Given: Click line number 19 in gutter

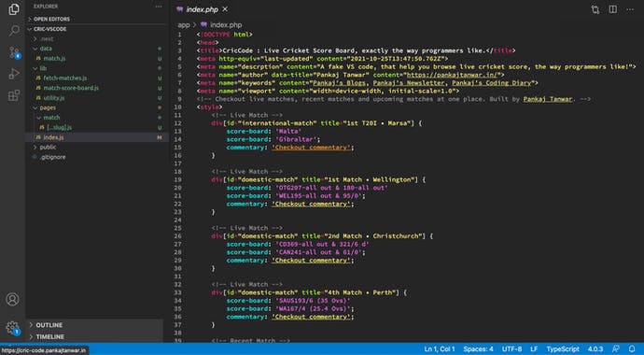Looking at the screenshot, I should pyautogui.click(x=178, y=179).
